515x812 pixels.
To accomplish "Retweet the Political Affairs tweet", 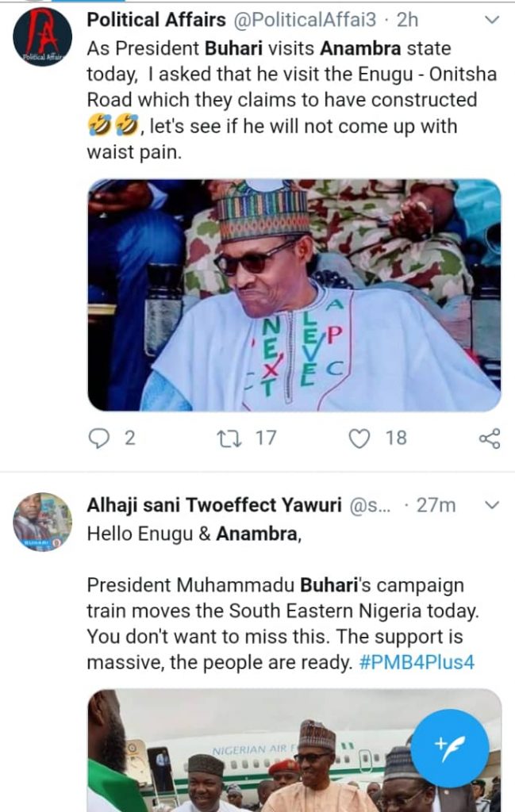I will point(227,438).
